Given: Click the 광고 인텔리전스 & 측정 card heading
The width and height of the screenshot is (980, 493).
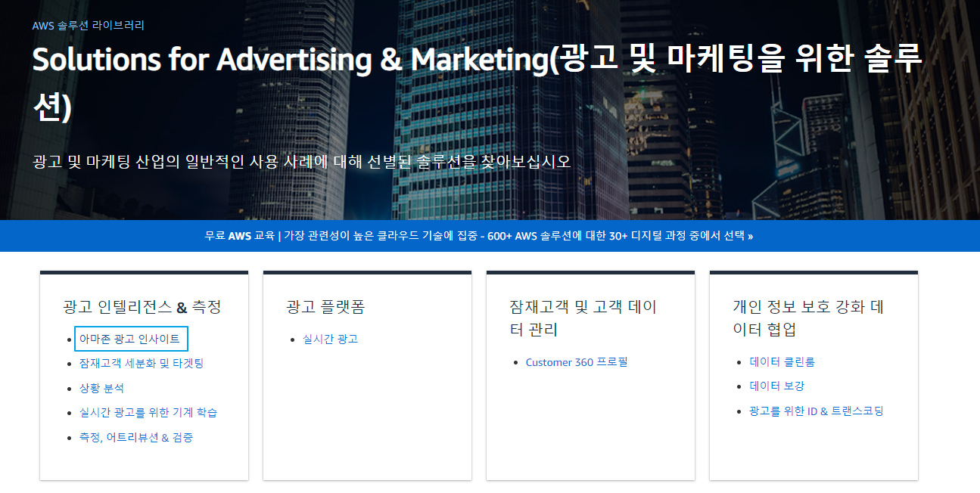Looking at the screenshot, I should [x=142, y=307].
